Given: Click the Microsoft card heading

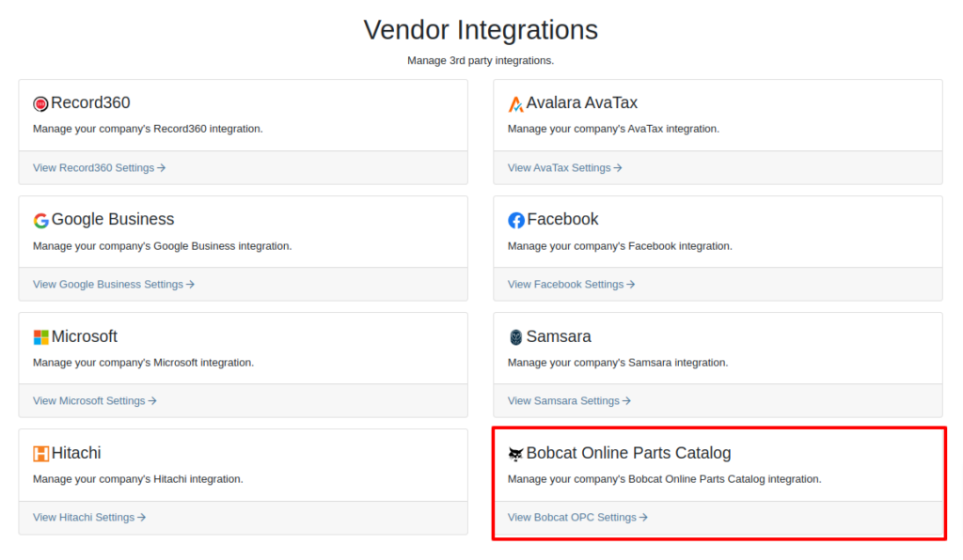Looking at the screenshot, I should point(84,336).
